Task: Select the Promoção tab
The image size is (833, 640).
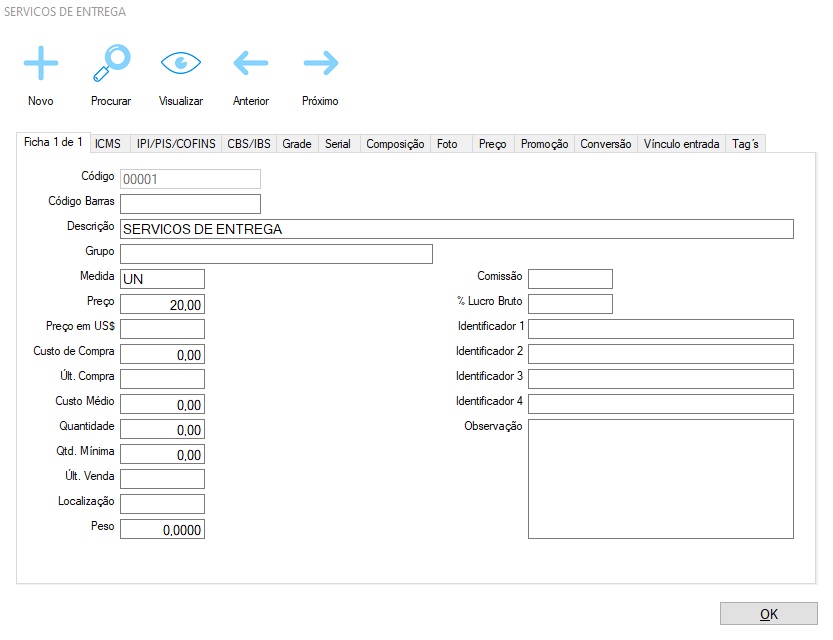Action: (544, 144)
